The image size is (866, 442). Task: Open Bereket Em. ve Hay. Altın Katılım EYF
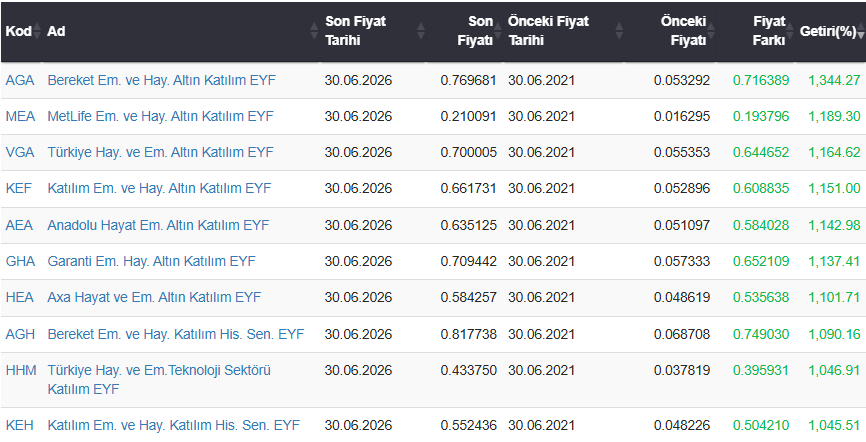[x=161, y=80]
